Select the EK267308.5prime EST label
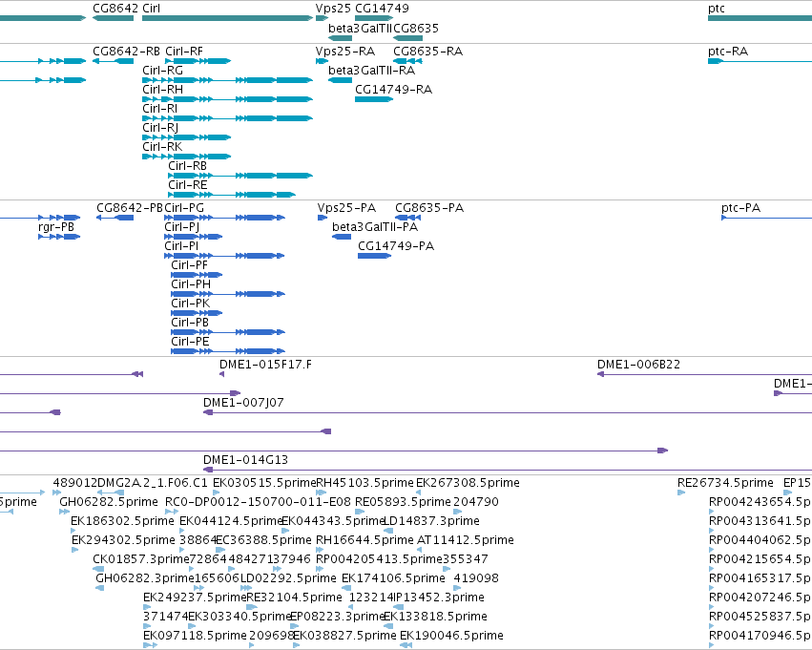Image resolution: width=812 pixels, height=650 pixels. 468,483
